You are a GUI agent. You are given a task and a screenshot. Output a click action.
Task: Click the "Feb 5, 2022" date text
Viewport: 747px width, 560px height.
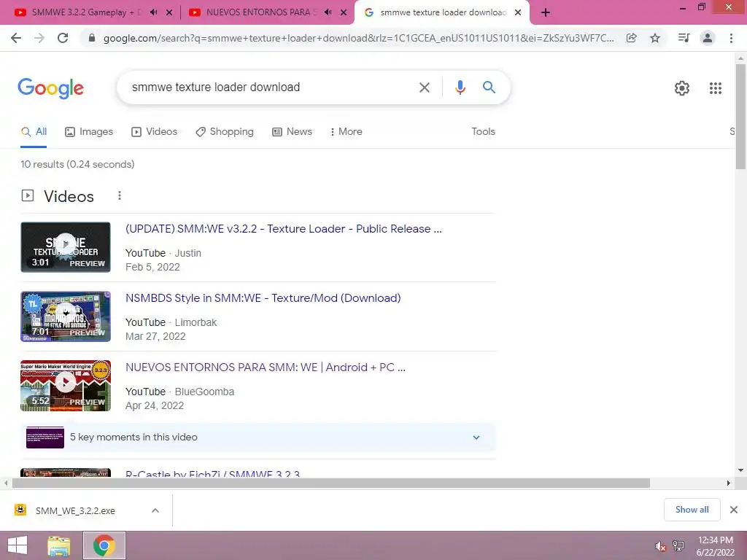coord(152,267)
